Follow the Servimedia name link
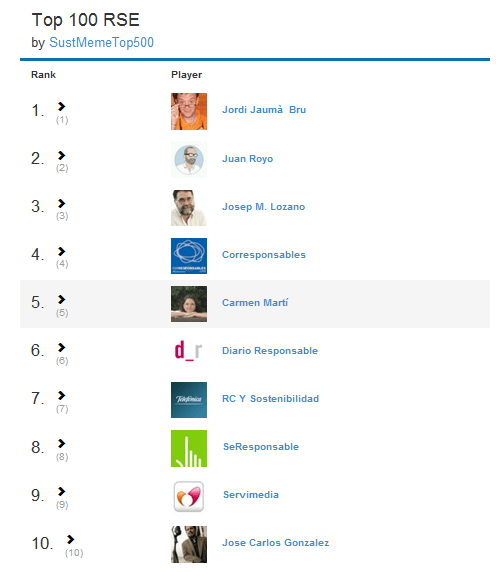Screen dimensions: 496x572 pyautogui.click(x=251, y=495)
